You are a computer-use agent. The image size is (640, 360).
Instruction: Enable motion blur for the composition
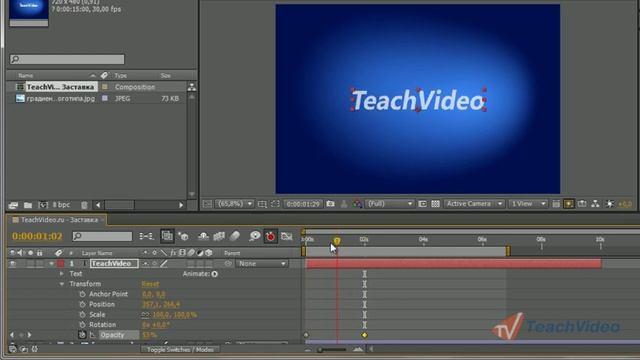click(235, 236)
